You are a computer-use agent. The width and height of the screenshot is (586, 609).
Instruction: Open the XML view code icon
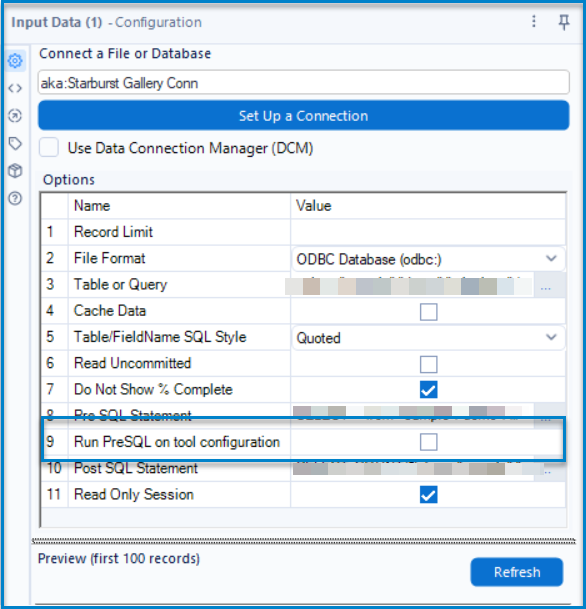coord(15,89)
